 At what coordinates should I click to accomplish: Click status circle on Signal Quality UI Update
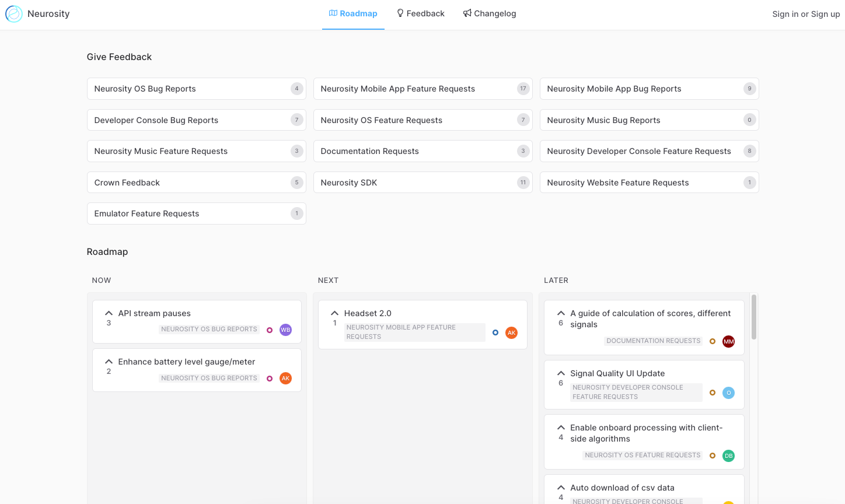pyautogui.click(x=713, y=393)
